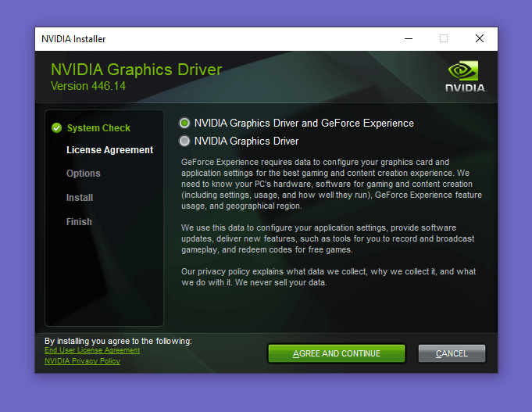532x412 pixels.
Task: Click the green System Check checkmark icon
Action: pos(57,128)
